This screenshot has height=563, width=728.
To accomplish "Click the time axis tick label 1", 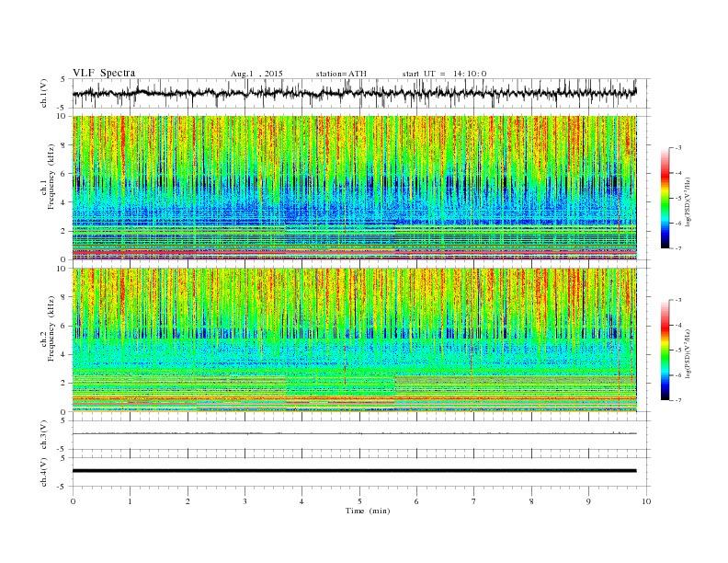I will coord(130,501).
